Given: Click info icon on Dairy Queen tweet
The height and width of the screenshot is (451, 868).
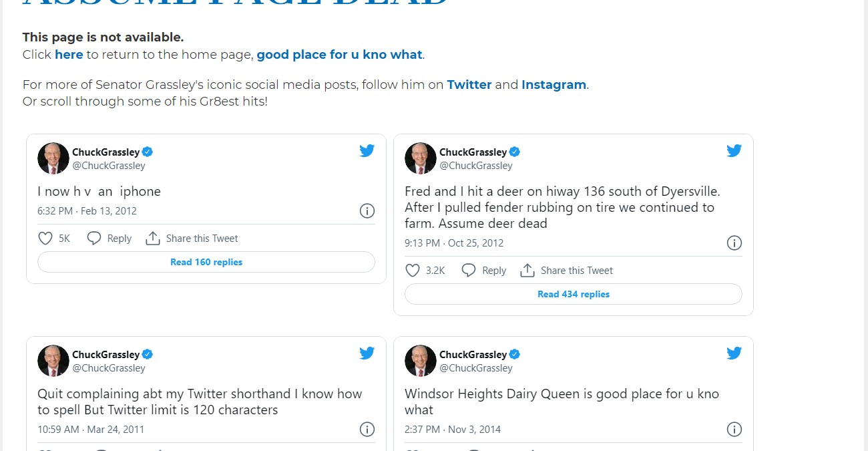Looking at the screenshot, I should pyautogui.click(x=734, y=430).
